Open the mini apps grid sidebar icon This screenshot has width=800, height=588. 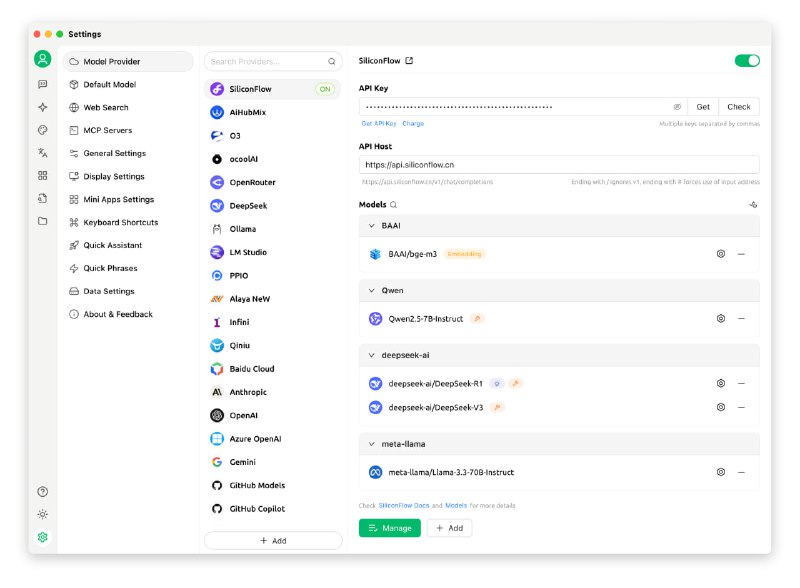pos(43,176)
